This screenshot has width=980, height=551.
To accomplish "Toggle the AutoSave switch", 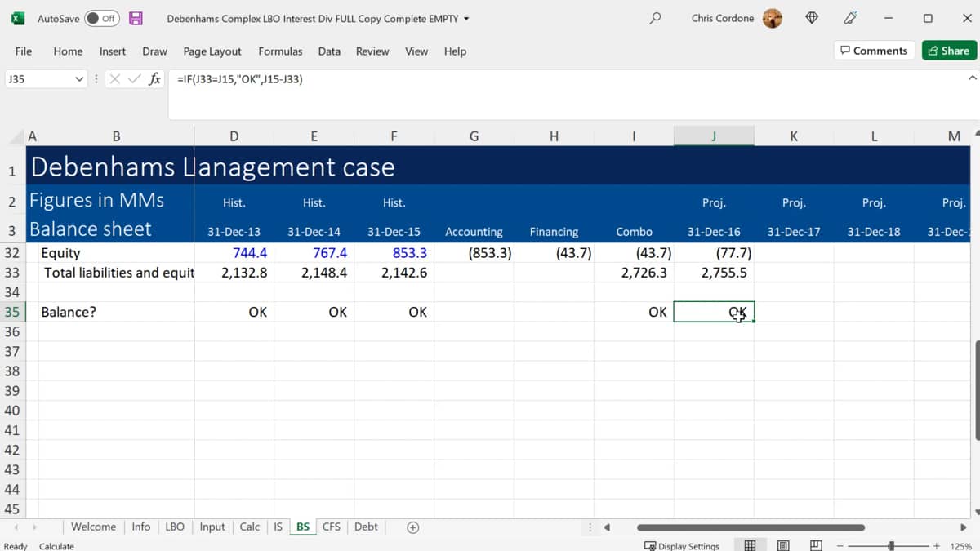I will point(102,18).
